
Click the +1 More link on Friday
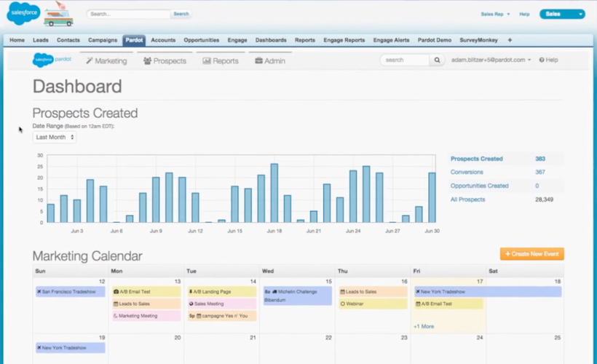tap(424, 326)
